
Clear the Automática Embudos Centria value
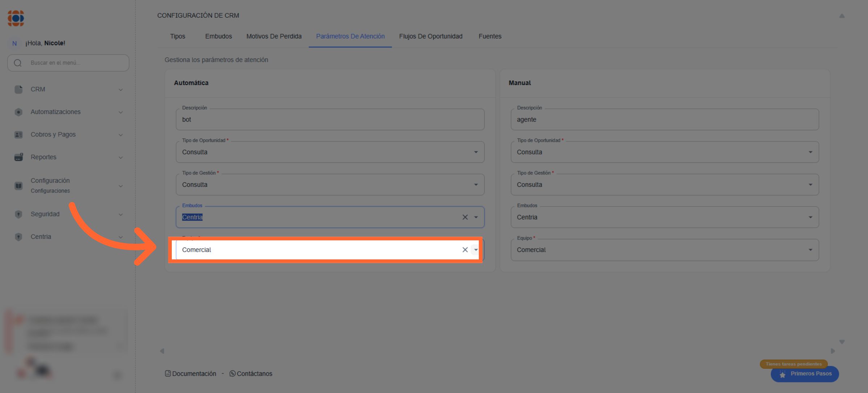click(465, 217)
